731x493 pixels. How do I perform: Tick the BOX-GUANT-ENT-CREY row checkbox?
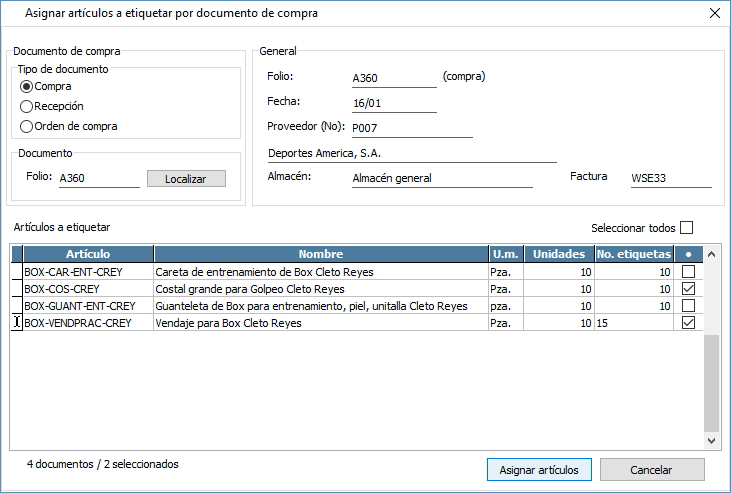pyautogui.click(x=688, y=306)
